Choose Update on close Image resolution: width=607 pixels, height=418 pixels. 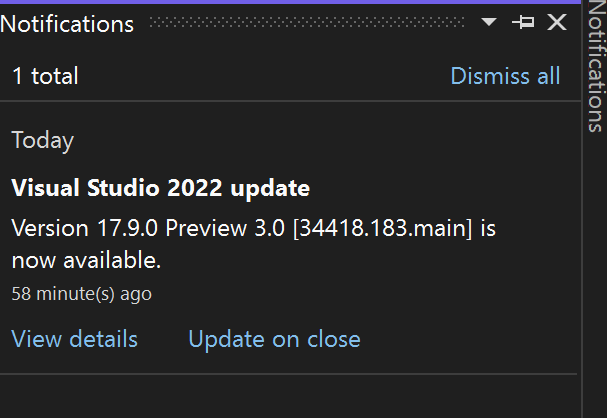[274, 339]
